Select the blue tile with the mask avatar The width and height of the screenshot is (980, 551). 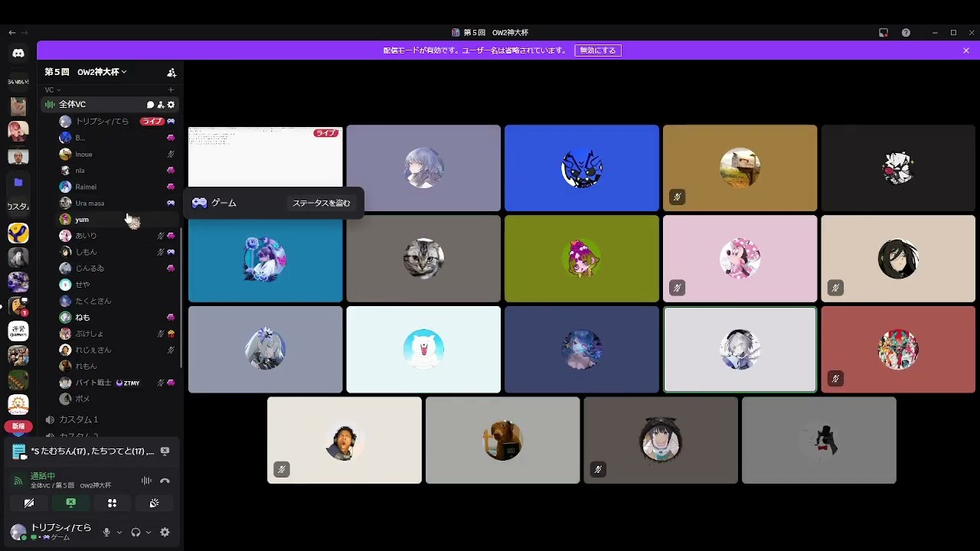click(x=582, y=168)
